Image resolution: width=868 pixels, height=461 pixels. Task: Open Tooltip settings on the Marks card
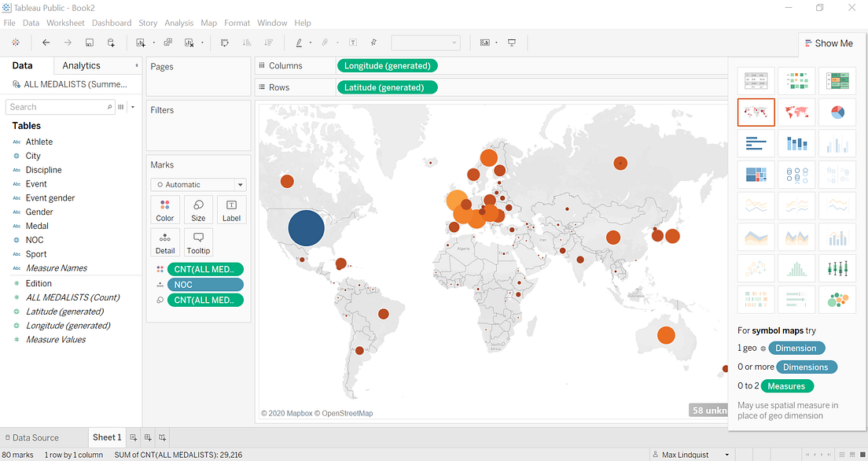coord(197,242)
